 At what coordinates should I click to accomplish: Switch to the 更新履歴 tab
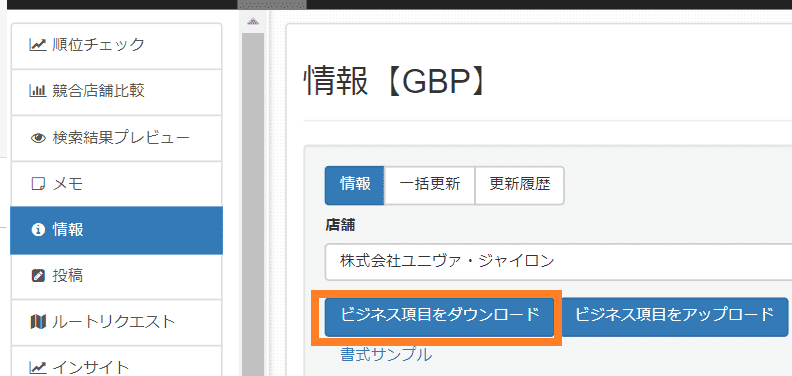pyautogui.click(x=519, y=185)
